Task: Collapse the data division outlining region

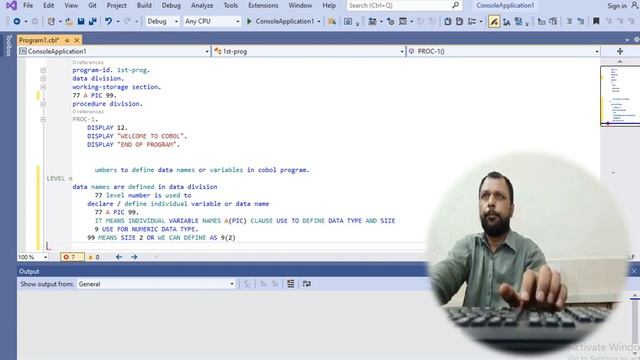Action: click(x=43, y=78)
